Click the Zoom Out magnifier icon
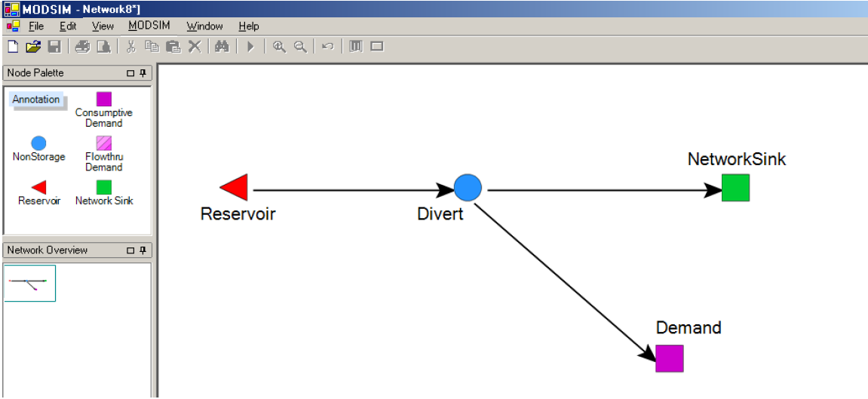The width and height of the screenshot is (868, 399). (300, 47)
